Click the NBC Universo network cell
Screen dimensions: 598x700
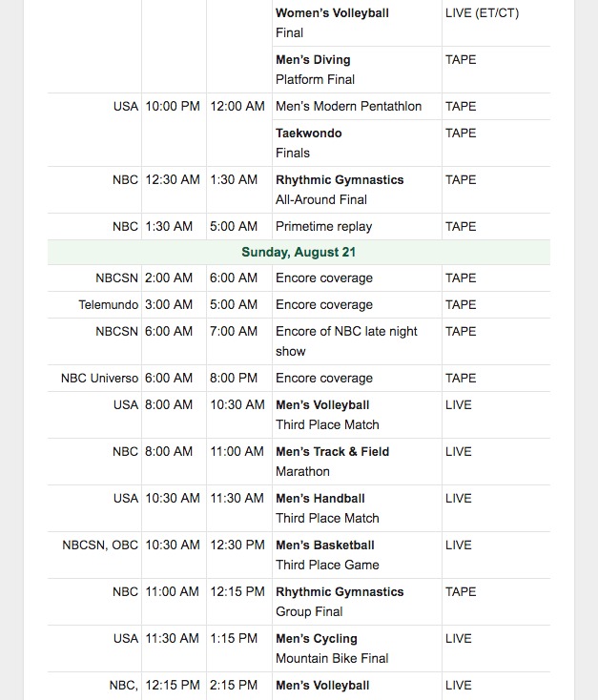99,378
